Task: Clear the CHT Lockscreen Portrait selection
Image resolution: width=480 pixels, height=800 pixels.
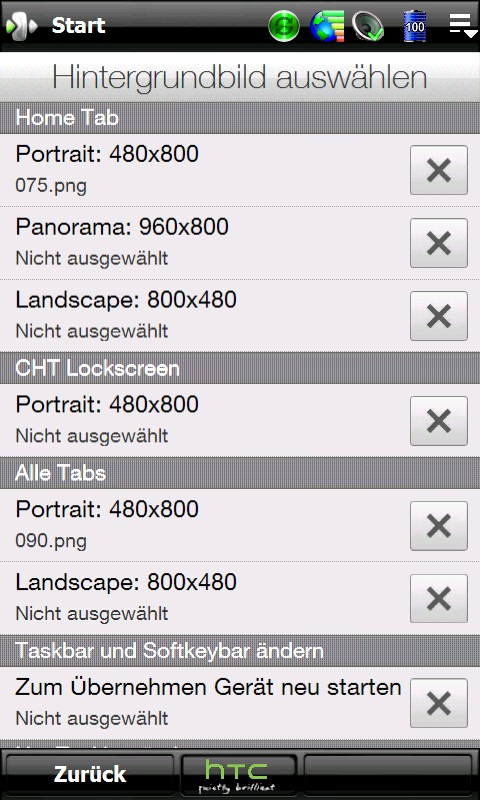Action: click(x=439, y=421)
